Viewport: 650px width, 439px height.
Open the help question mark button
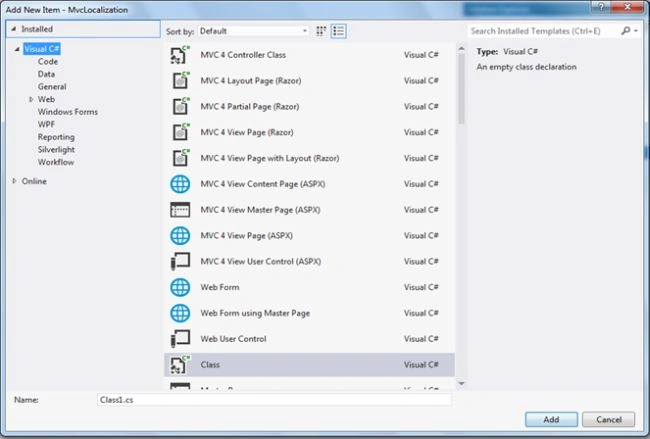pyautogui.click(x=601, y=6)
